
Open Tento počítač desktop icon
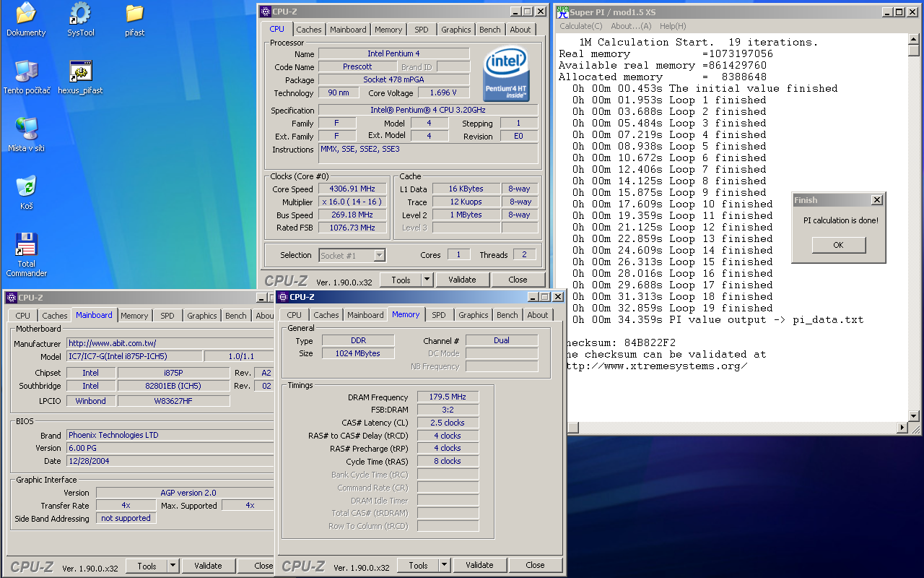pyautogui.click(x=27, y=77)
